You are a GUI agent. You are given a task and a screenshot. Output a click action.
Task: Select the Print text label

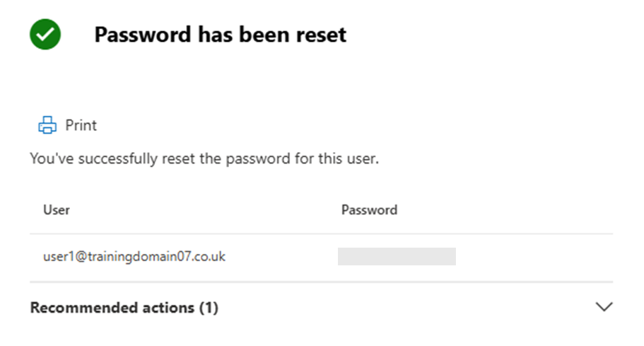pos(81,125)
